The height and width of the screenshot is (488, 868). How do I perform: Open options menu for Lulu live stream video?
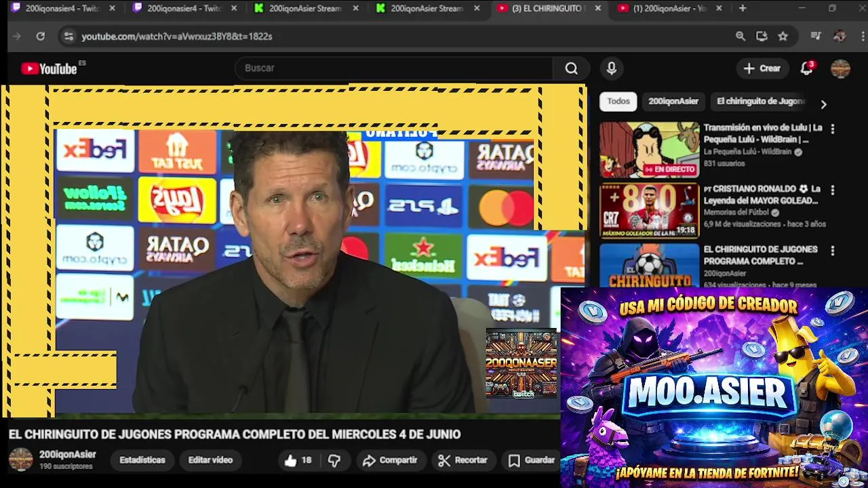point(833,129)
